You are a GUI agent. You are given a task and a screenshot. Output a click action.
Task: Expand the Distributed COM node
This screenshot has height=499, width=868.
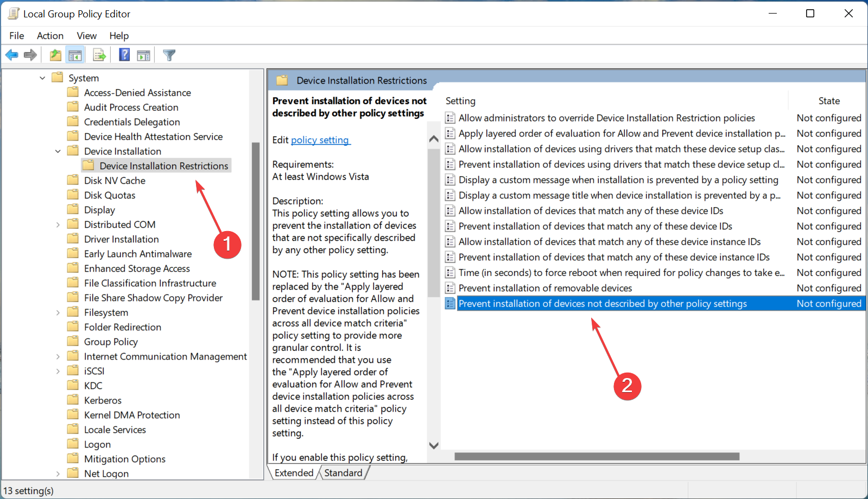[58, 225]
